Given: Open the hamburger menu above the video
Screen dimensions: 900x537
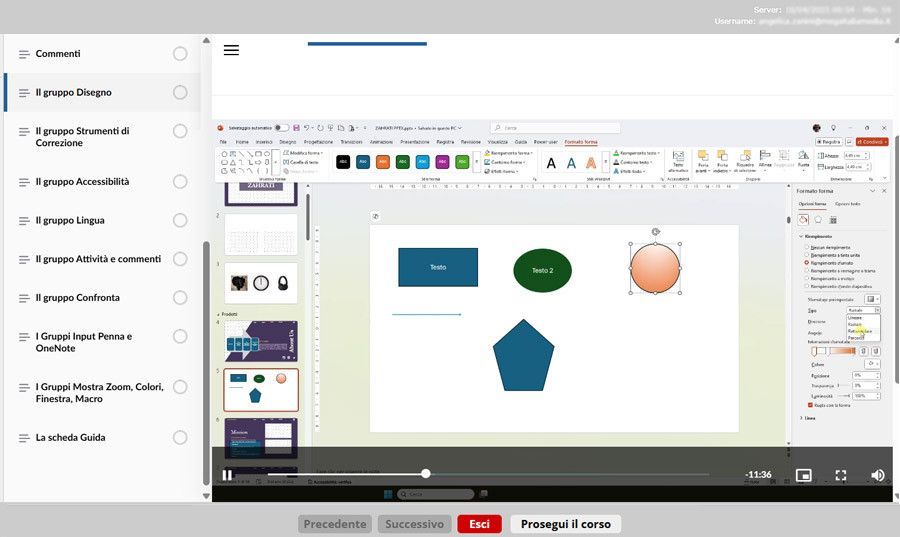Looking at the screenshot, I should (231, 50).
